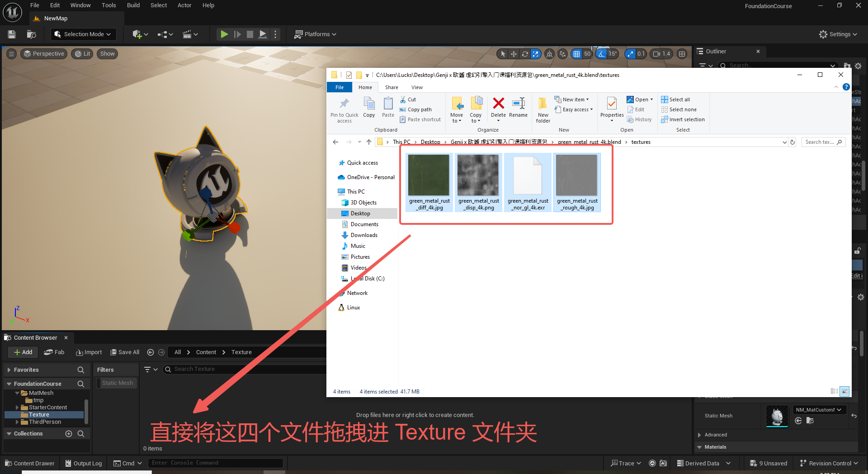868x474 pixels.
Task: Open the Perspective view dropdown
Action: (44, 54)
